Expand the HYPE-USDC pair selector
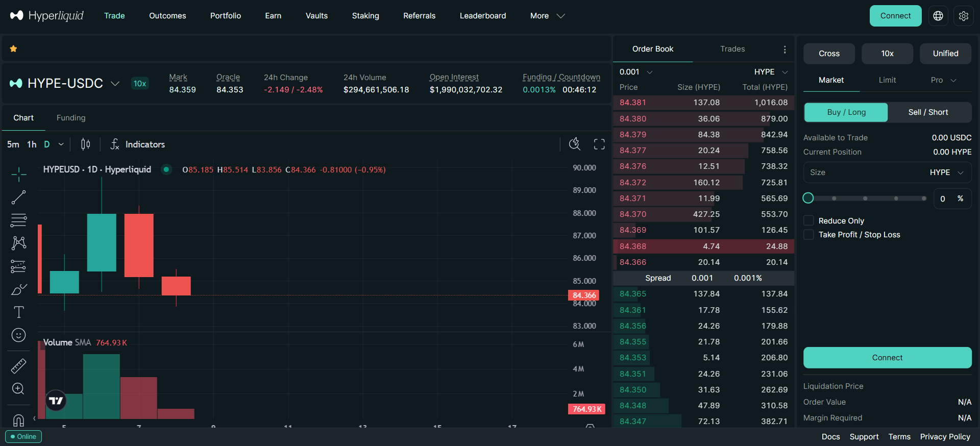The image size is (980, 446). (115, 83)
